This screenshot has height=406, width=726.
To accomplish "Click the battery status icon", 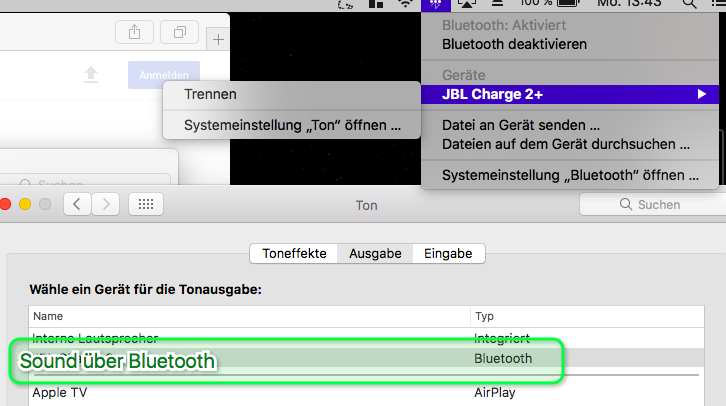I will coord(568,3).
